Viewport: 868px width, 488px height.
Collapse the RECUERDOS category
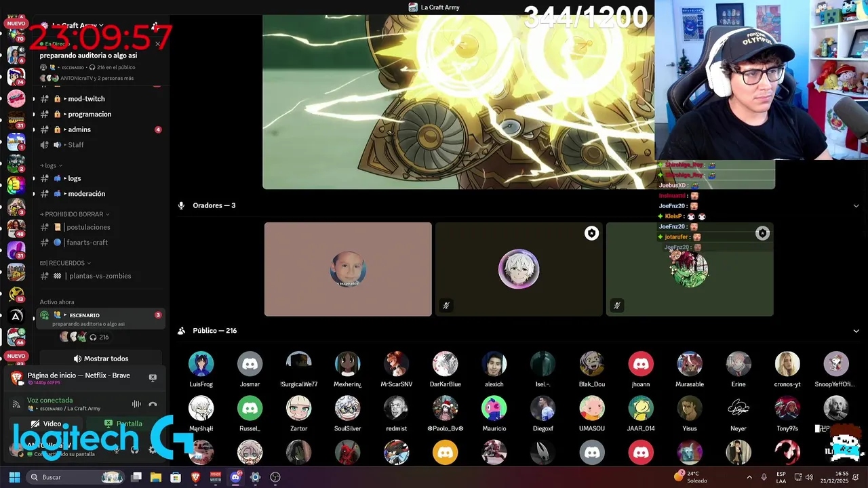[66, 263]
